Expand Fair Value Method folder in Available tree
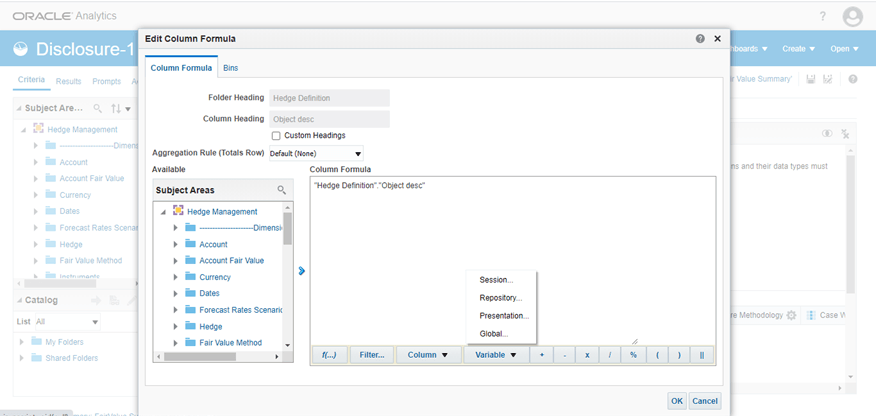The width and height of the screenshot is (876, 416). [175, 343]
